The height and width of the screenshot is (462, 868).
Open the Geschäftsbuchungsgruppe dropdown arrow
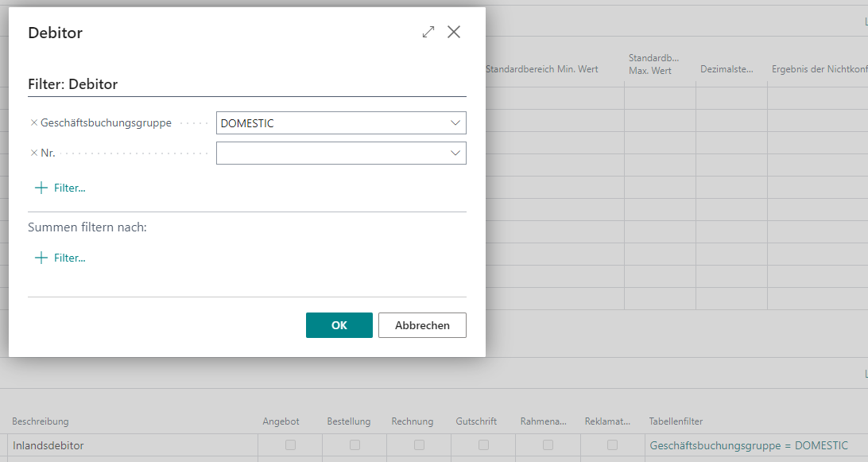455,123
